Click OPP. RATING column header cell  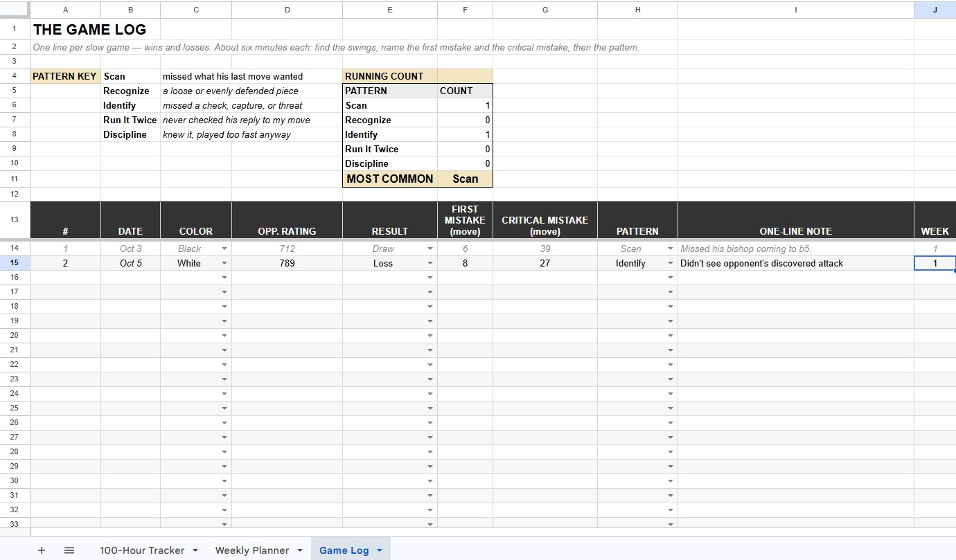click(287, 221)
